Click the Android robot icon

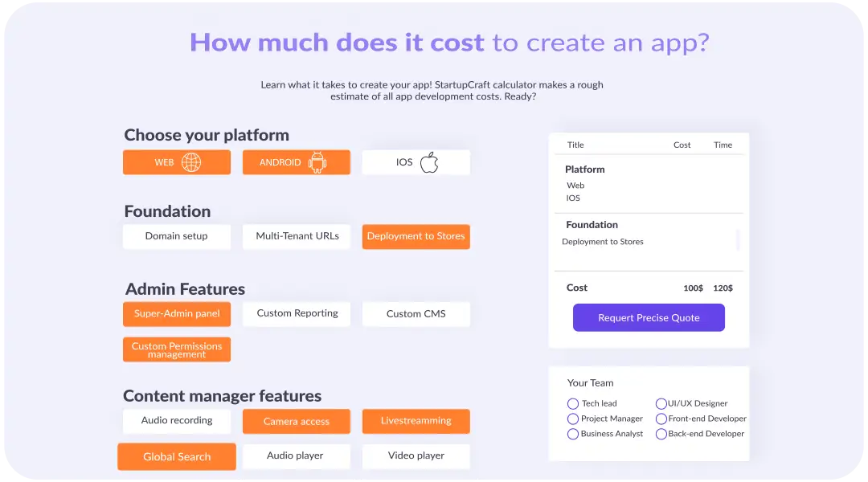[x=317, y=162]
